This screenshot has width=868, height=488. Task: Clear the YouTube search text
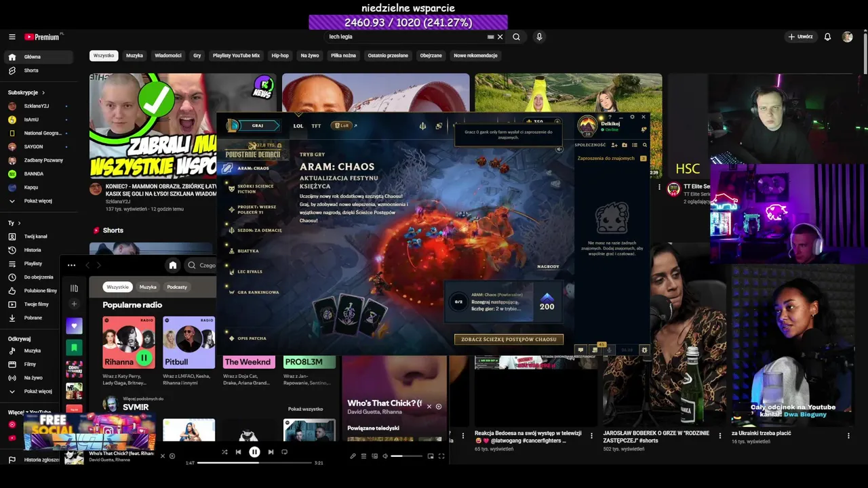point(500,37)
